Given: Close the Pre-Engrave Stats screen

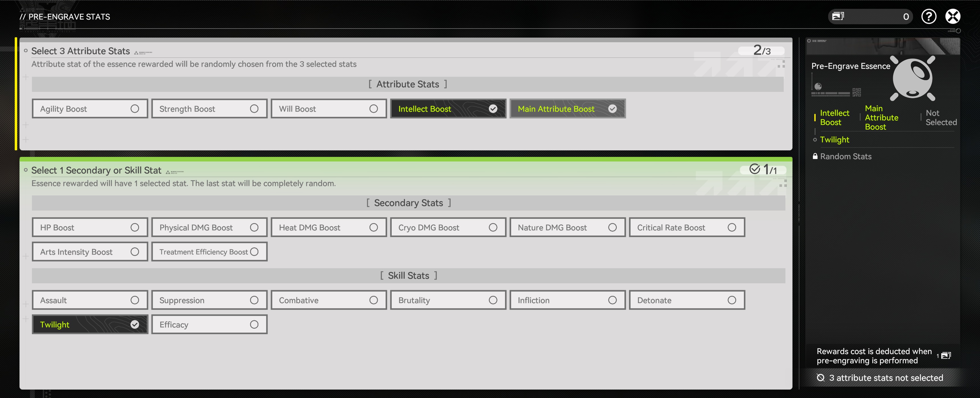Looking at the screenshot, I should (x=953, y=16).
